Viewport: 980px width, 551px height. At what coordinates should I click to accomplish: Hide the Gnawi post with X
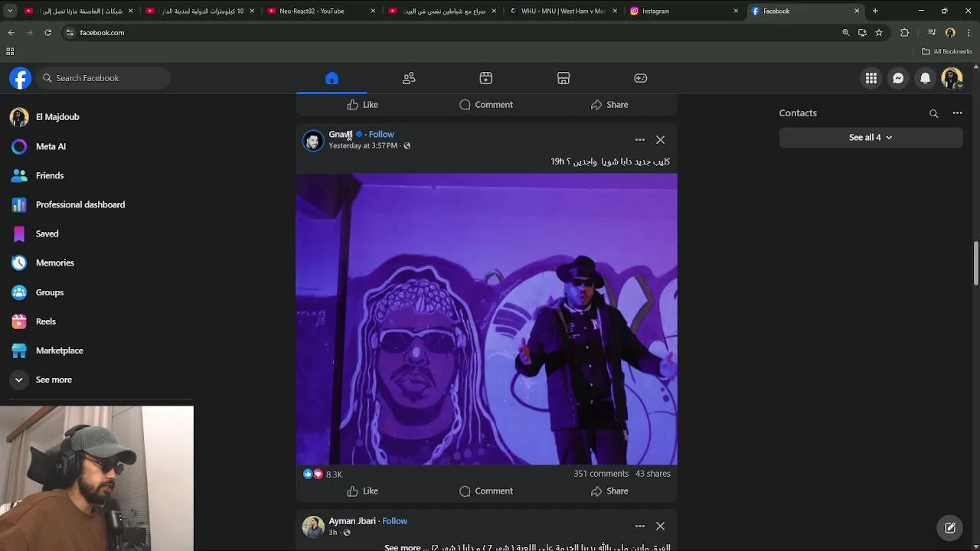click(x=660, y=140)
